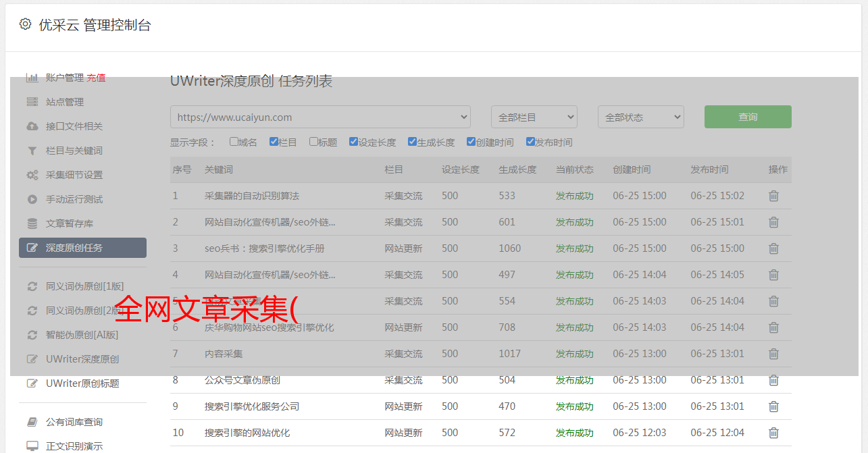868x453 pixels.
Task: Click the 接口文件相关 cloud upload icon
Action: 32,126
